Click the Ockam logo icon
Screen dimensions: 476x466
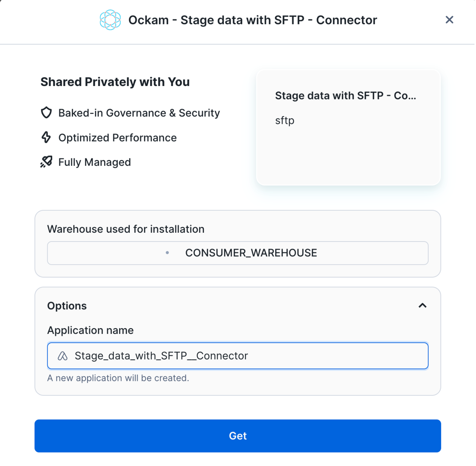[x=110, y=20]
